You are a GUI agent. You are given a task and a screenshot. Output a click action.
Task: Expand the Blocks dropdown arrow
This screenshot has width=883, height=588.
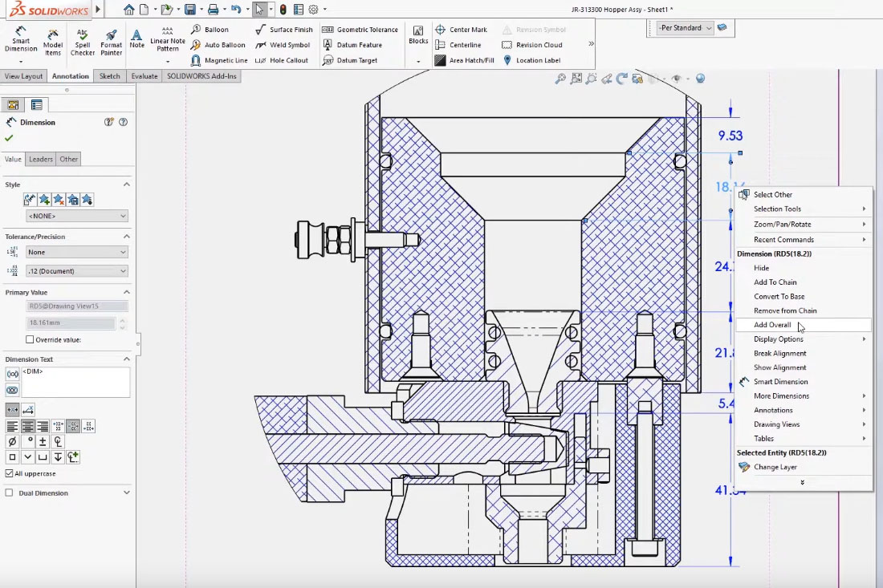(418, 61)
